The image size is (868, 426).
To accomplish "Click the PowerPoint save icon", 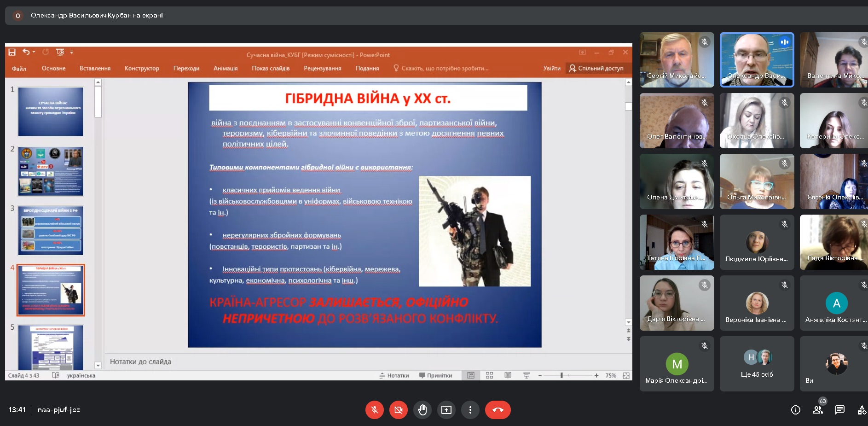I will [12, 53].
